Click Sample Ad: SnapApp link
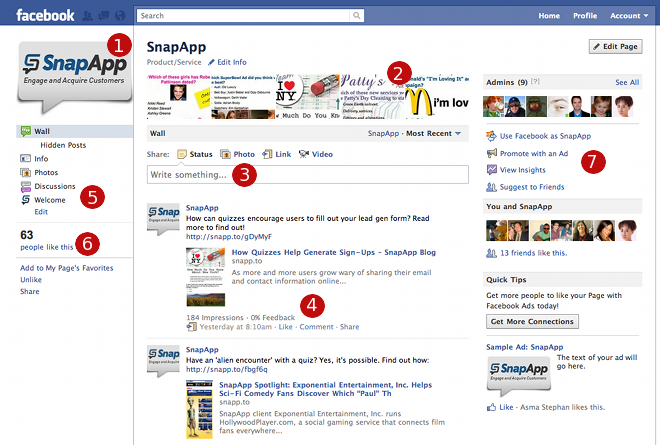The width and height of the screenshot is (660, 445). pos(524,347)
